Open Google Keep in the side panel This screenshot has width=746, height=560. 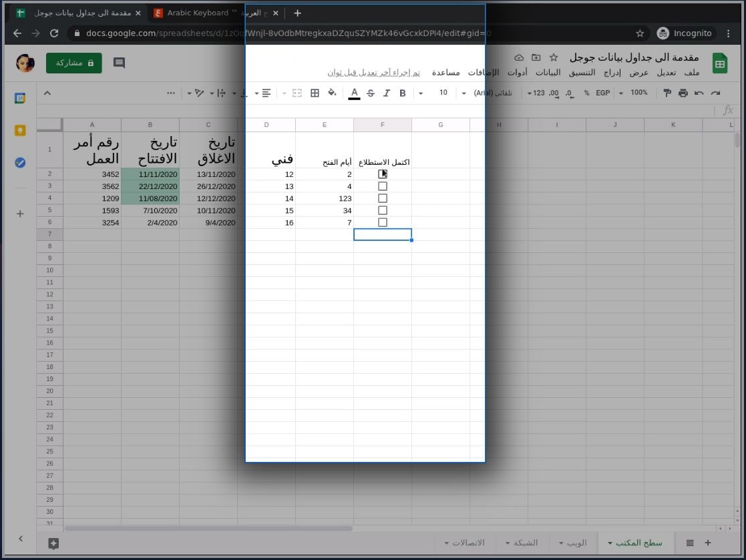(20, 130)
